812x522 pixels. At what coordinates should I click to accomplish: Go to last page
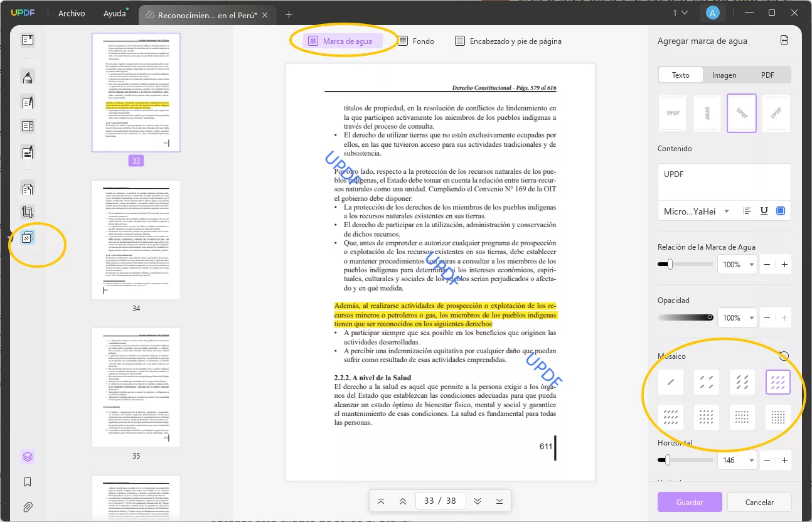499,501
